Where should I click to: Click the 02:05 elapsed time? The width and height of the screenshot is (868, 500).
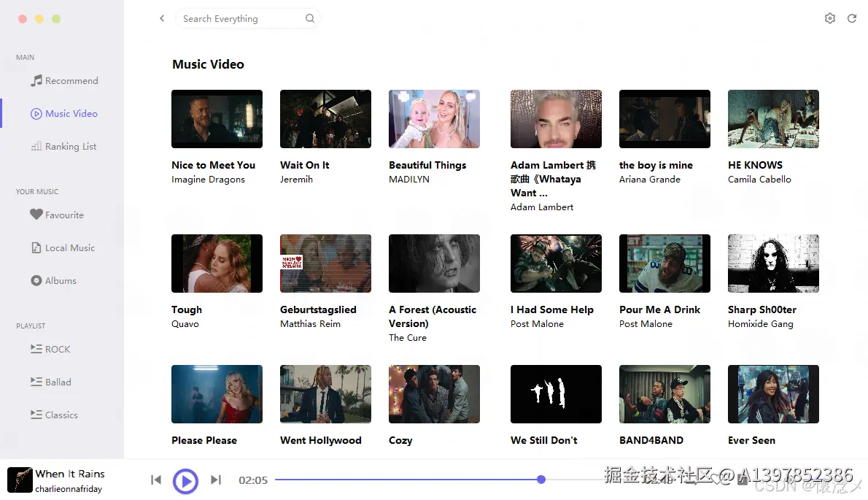click(x=253, y=480)
